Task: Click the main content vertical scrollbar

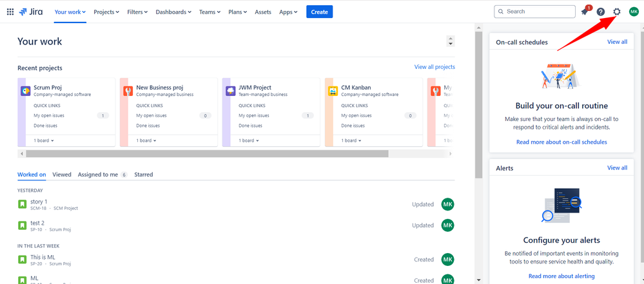Action: (x=478, y=105)
